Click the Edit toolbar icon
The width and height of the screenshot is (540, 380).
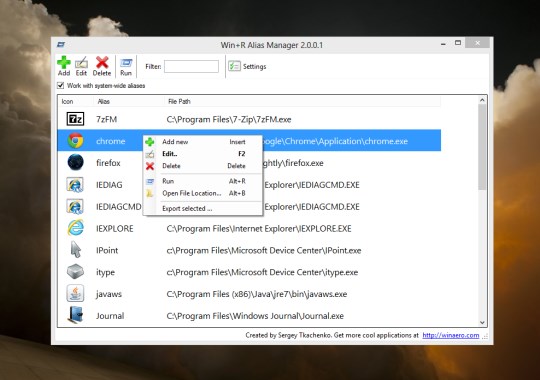click(x=81, y=63)
